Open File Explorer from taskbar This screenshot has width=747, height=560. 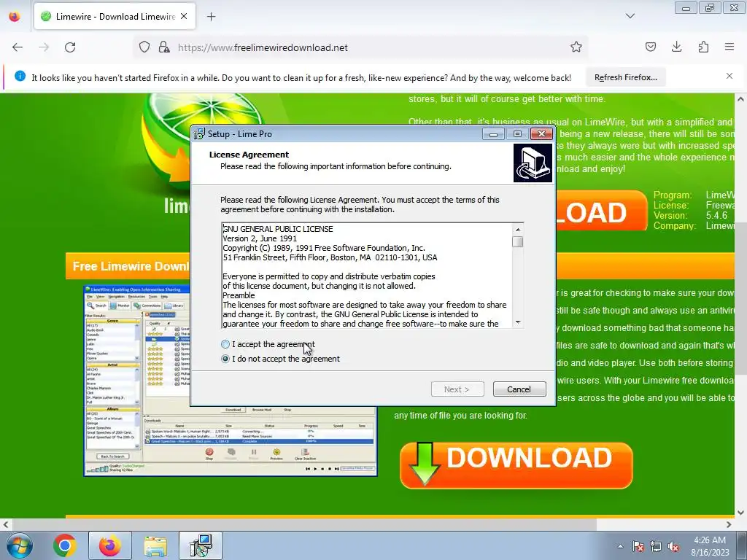click(155, 546)
